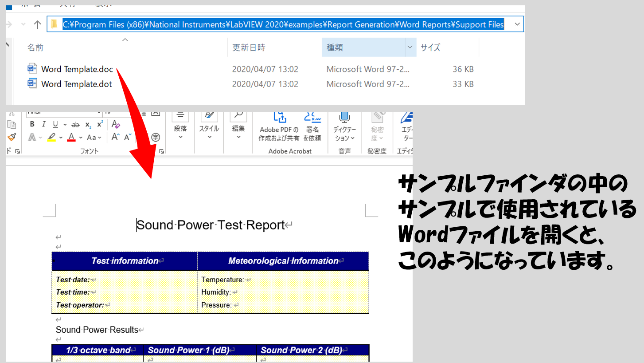This screenshot has width=644, height=363.
Task: Click 1/3 octave band column header
Action: [x=98, y=350]
